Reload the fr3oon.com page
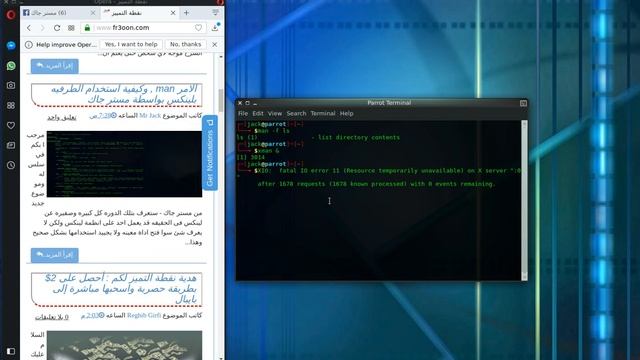The image size is (640, 360). pyautogui.click(x=57, y=28)
